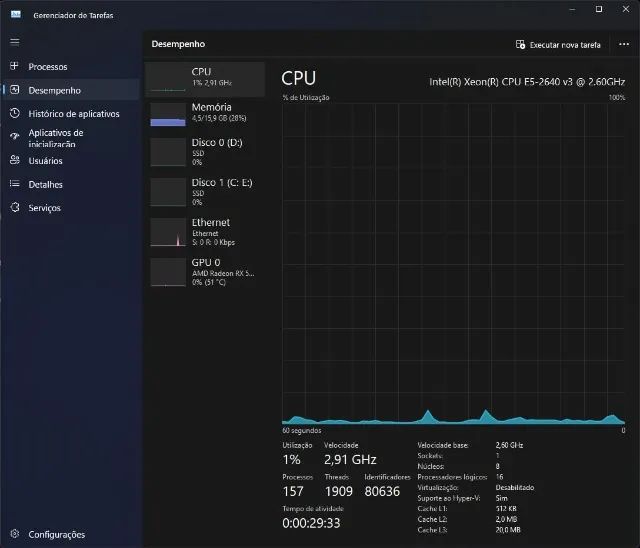
Task: Click the Processos sidebar icon
Action: (15, 66)
